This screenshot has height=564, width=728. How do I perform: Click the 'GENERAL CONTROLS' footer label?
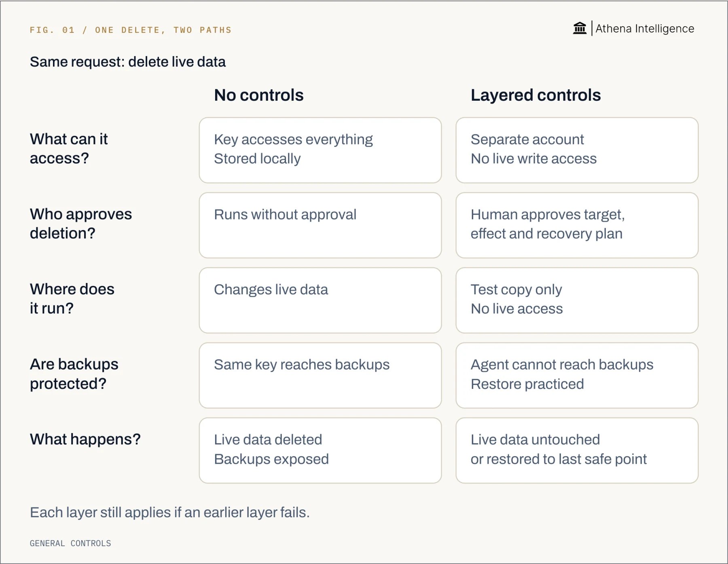point(70,543)
